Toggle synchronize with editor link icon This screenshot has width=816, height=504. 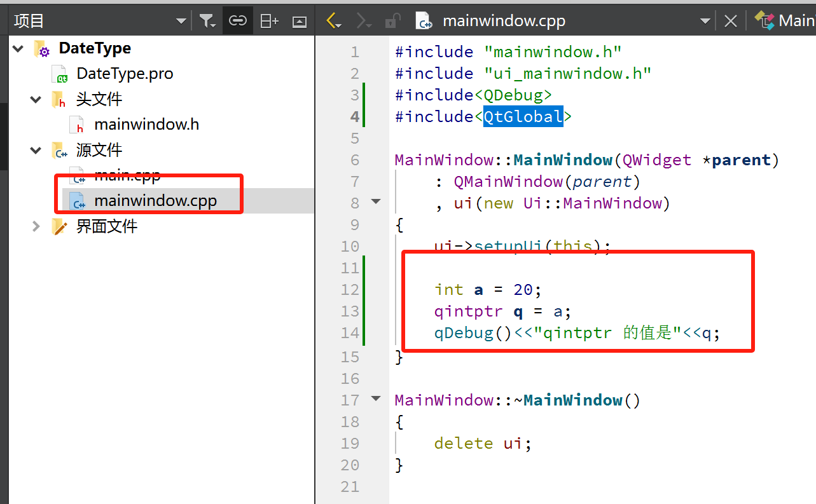(237, 21)
